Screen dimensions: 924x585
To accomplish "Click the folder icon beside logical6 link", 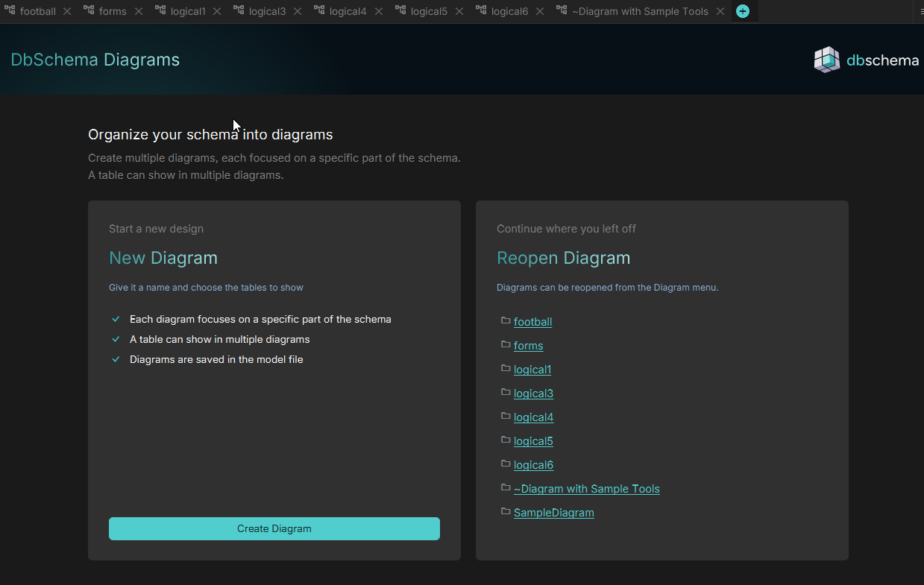I will (x=506, y=464).
